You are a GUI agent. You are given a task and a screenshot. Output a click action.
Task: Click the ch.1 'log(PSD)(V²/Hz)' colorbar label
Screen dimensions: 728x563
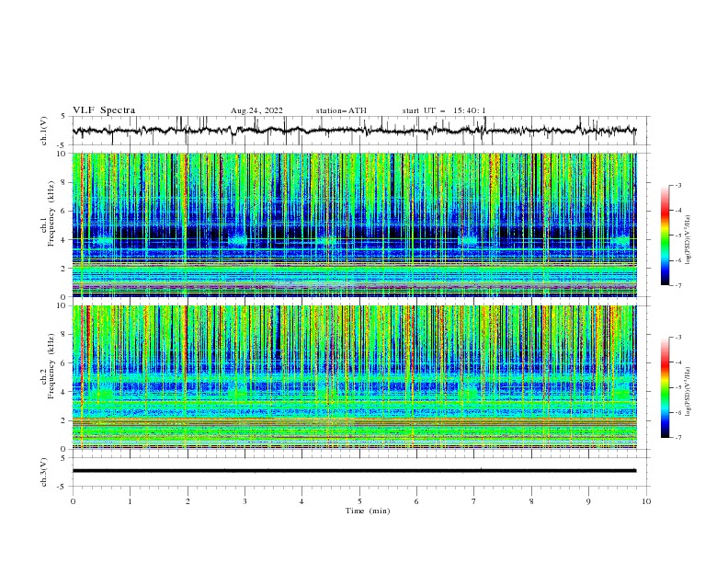(x=688, y=241)
